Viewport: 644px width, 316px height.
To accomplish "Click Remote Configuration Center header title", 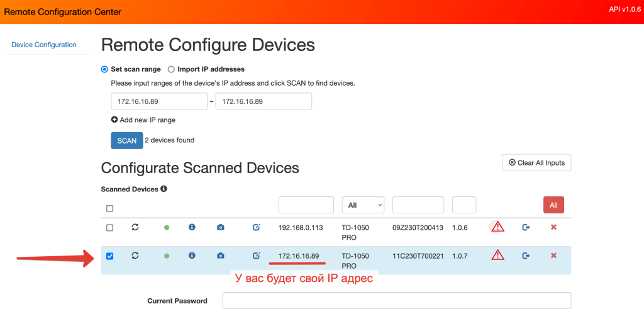I will [62, 12].
